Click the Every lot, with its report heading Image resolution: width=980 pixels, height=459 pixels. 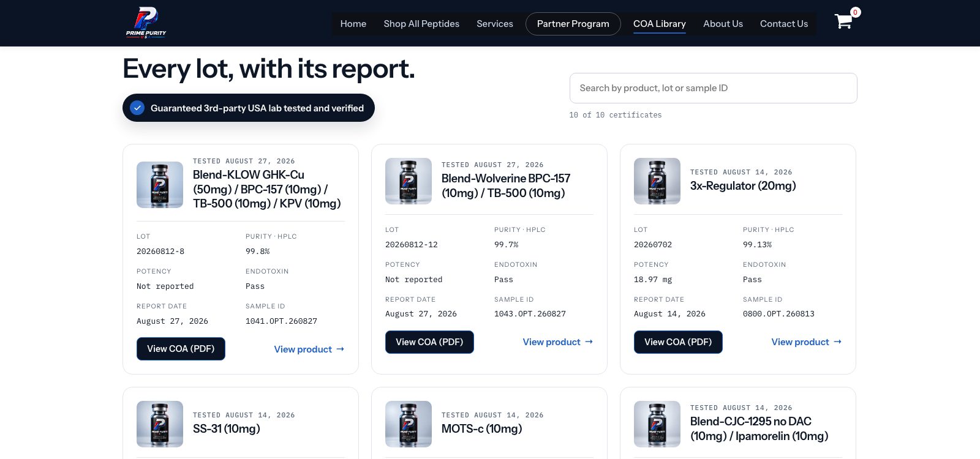coord(269,69)
